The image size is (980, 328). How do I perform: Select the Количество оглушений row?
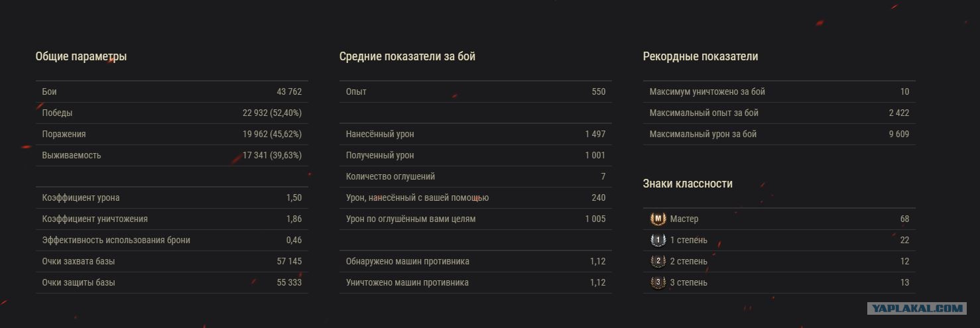coord(475,176)
